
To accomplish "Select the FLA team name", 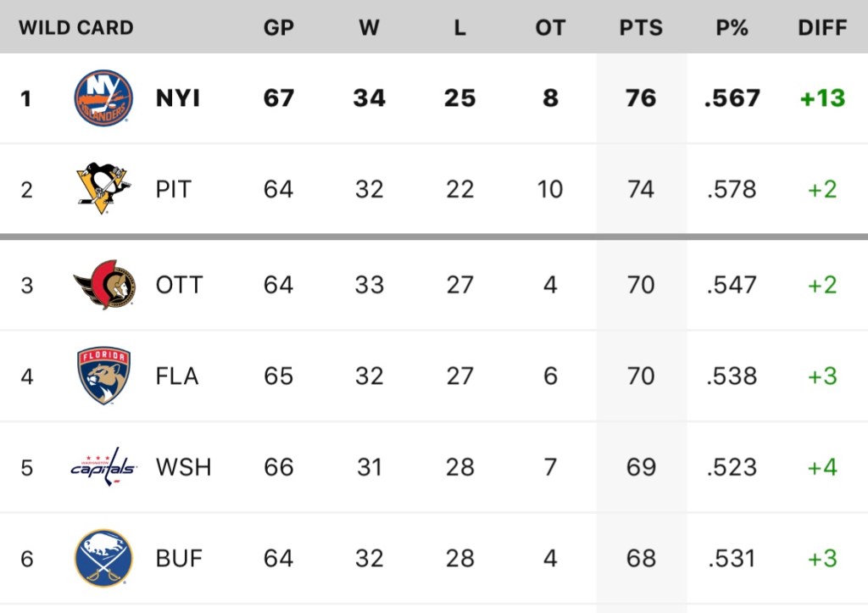I will [x=176, y=376].
